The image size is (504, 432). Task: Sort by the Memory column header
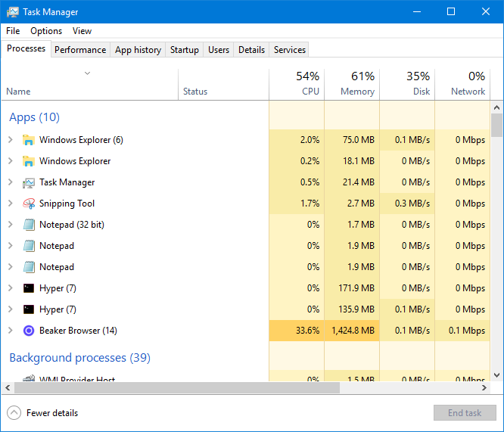pyautogui.click(x=352, y=84)
